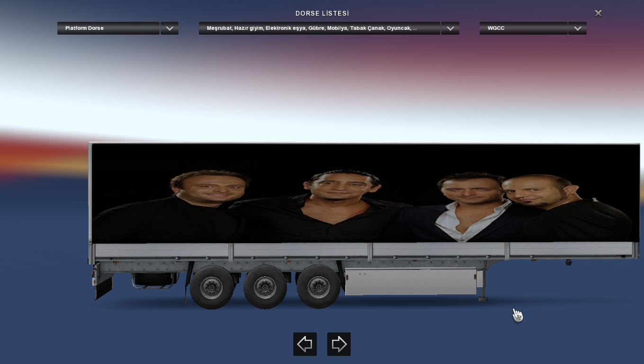Show the previous trailer with left arrow
The height and width of the screenshot is (364, 644).
pyautogui.click(x=305, y=344)
